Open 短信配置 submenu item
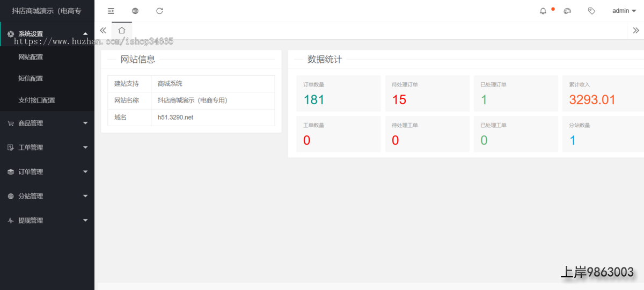Viewport: 644px width, 290px height. pos(31,78)
